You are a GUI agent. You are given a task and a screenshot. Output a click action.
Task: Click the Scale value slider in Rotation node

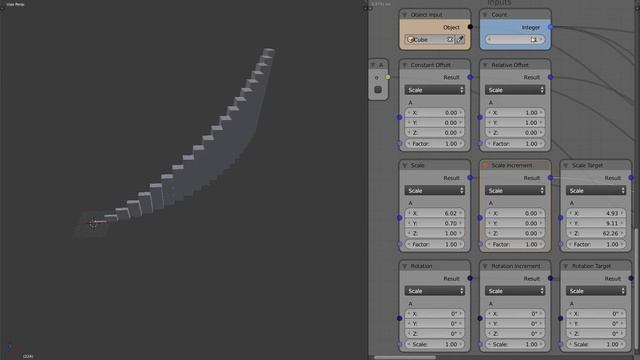435,344
